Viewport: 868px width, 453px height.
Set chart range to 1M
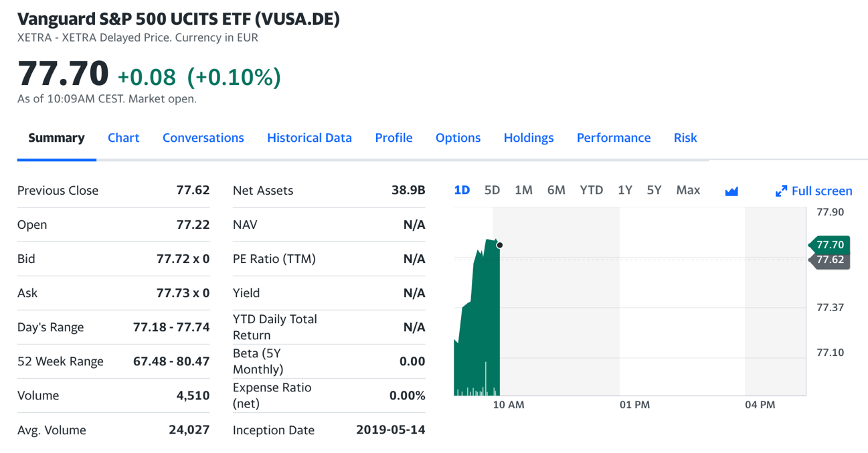523,190
